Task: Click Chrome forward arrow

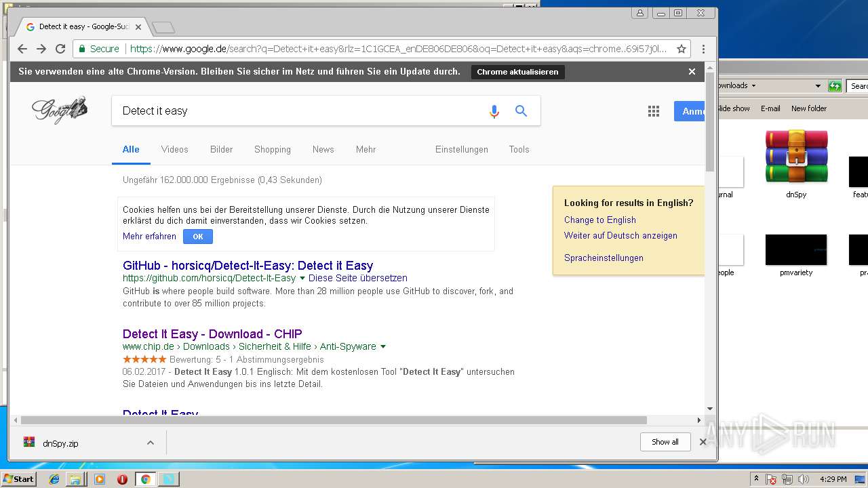Action: coord(41,49)
